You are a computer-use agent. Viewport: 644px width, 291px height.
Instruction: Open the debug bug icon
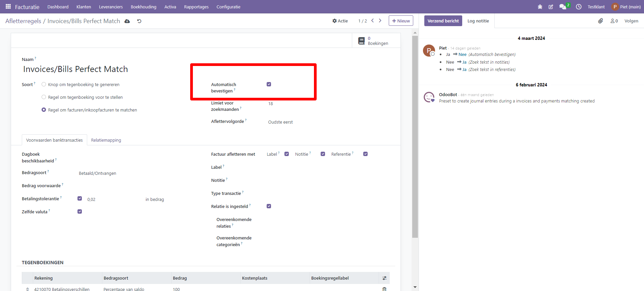[540, 7]
